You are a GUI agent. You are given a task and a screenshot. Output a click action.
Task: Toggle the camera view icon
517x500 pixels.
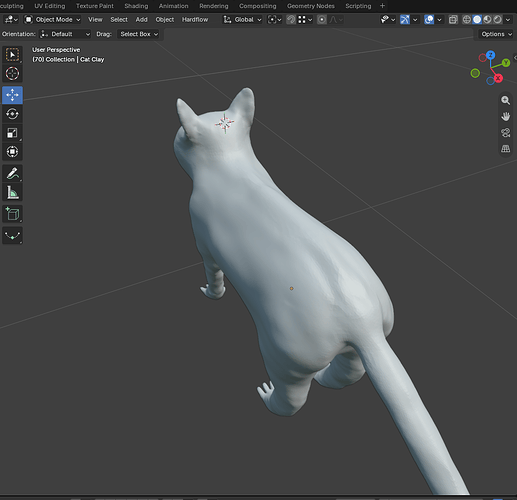(506, 133)
